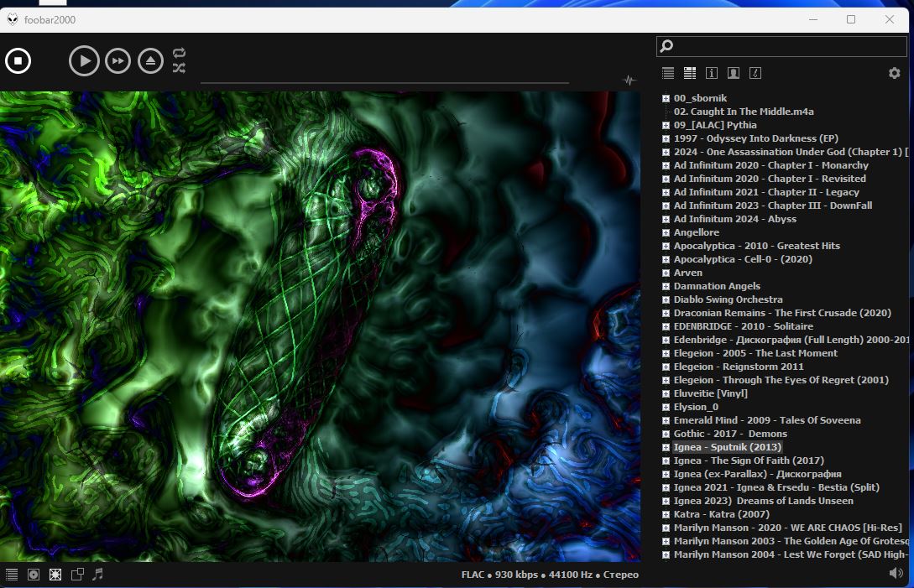The image size is (914, 588).
Task: Click the waveform visualization icon
Action: tap(629, 81)
